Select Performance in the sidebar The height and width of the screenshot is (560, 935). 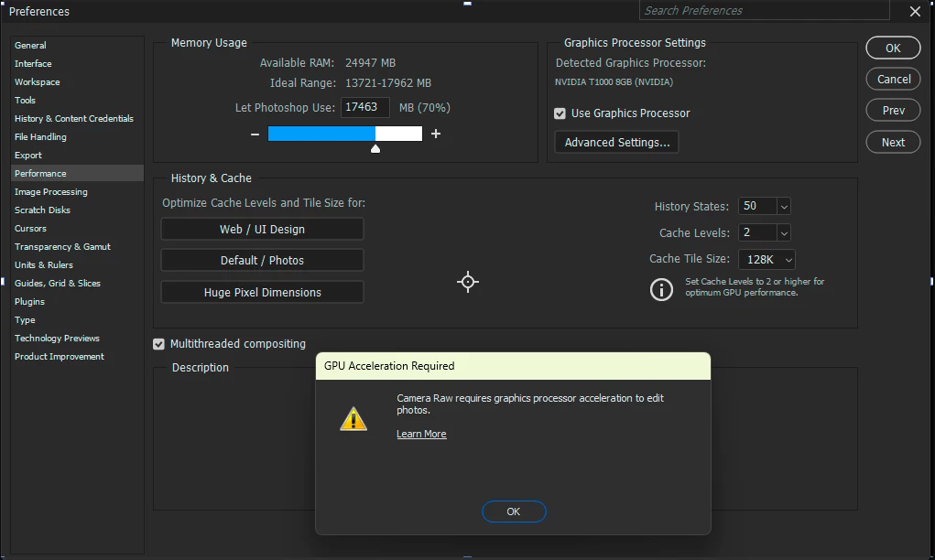(77, 173)
